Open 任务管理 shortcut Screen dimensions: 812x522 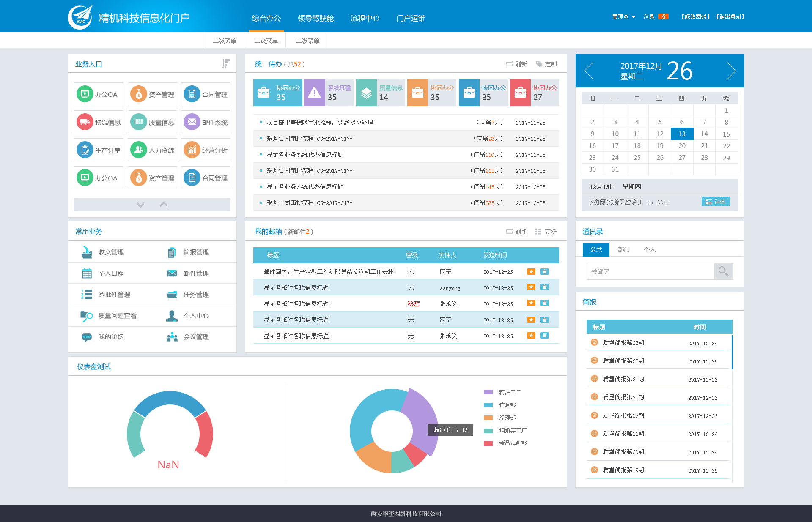pyautogui.click(x=188, y=295)
